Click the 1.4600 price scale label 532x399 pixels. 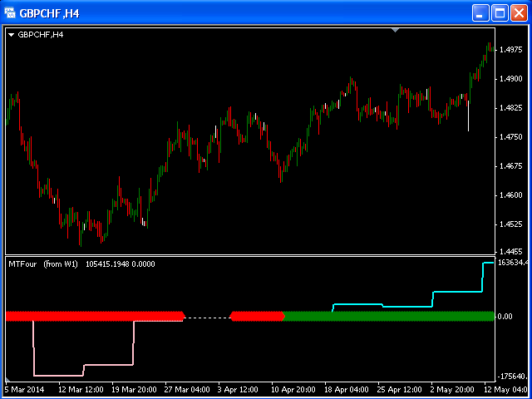click(x=509, y=196)
